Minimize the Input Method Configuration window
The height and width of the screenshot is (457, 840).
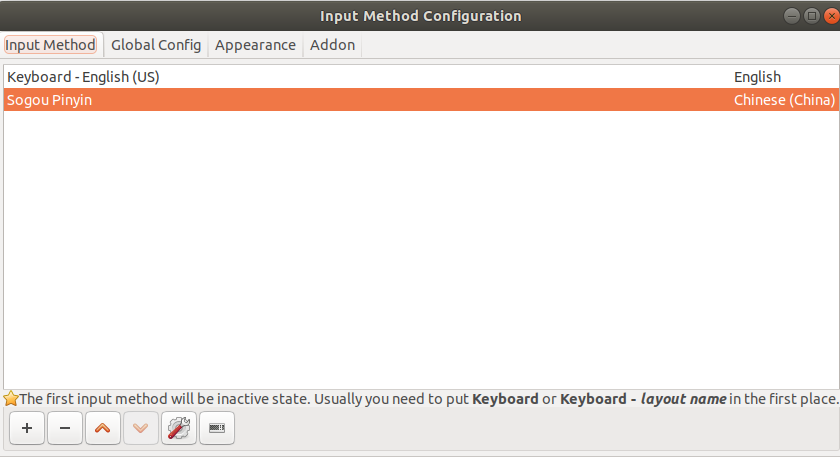[790, 16]
